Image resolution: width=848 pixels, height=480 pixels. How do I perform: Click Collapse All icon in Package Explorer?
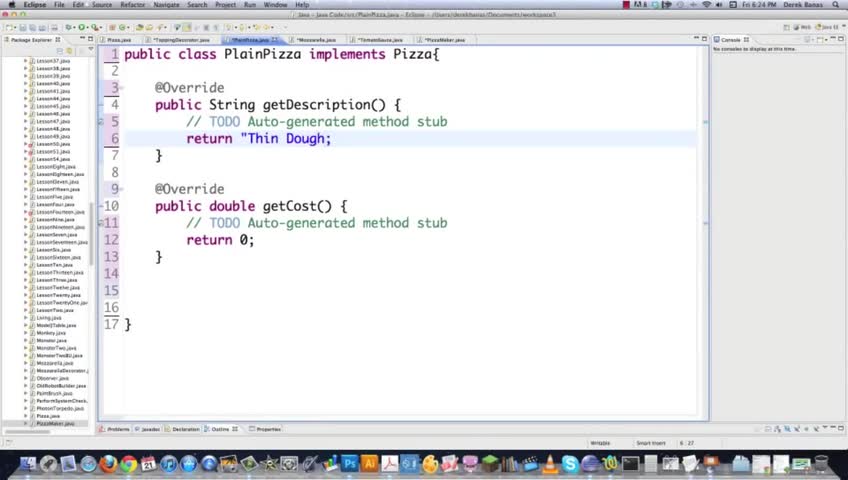click(x=60, y=50)
